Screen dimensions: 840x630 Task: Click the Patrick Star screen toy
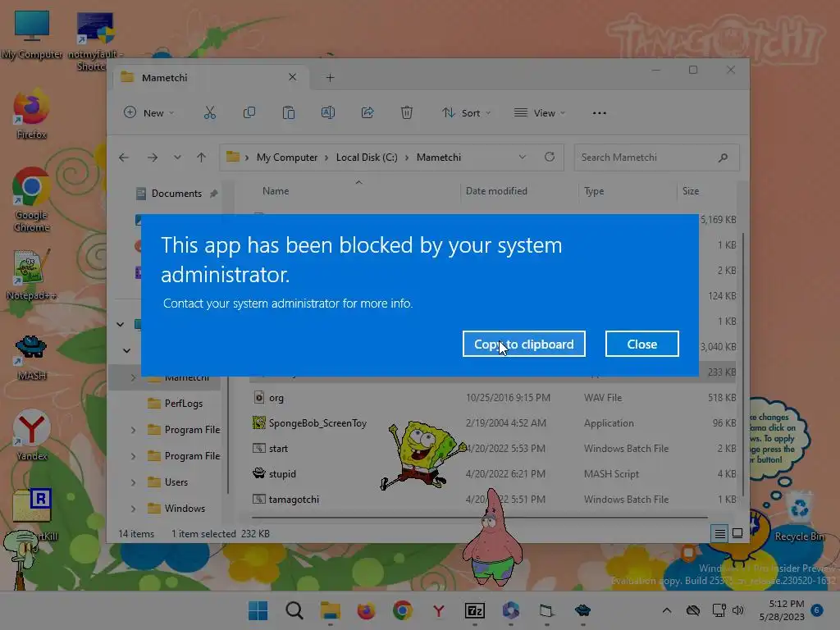click(491, 537)
